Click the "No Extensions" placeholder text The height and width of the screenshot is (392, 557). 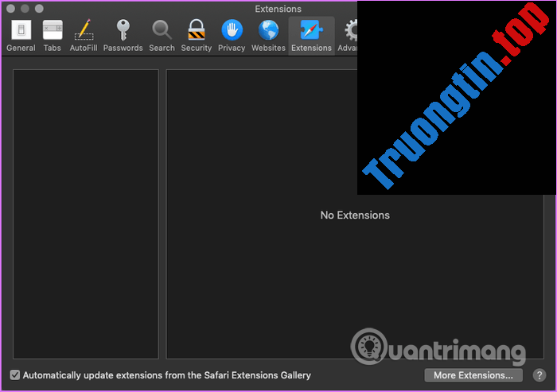pos(355,215)
